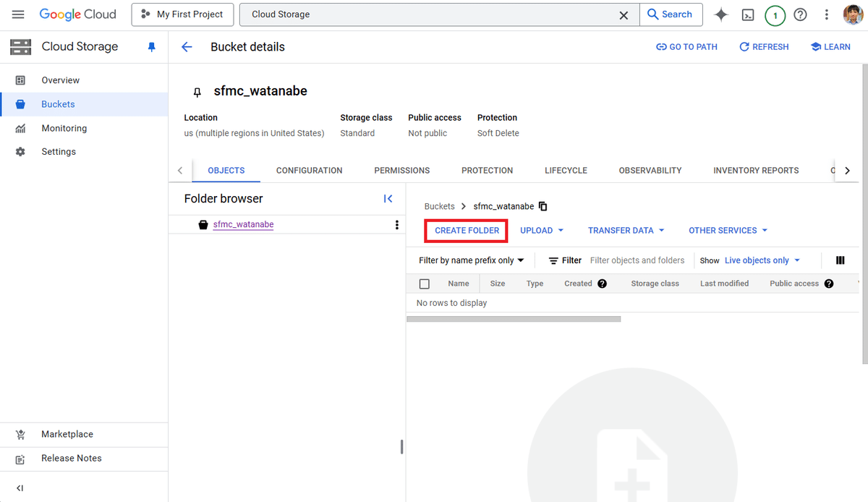Sort by the Size column header
The image size is (868, 502).
(x=498, y=284)
